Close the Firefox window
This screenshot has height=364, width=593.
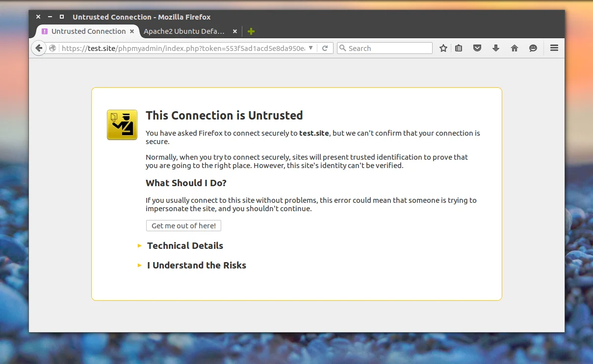click(38, 17)
